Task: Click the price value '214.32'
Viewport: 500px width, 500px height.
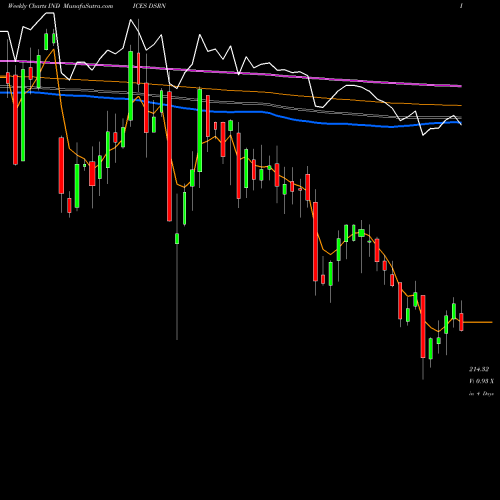Action: point(479,369)
